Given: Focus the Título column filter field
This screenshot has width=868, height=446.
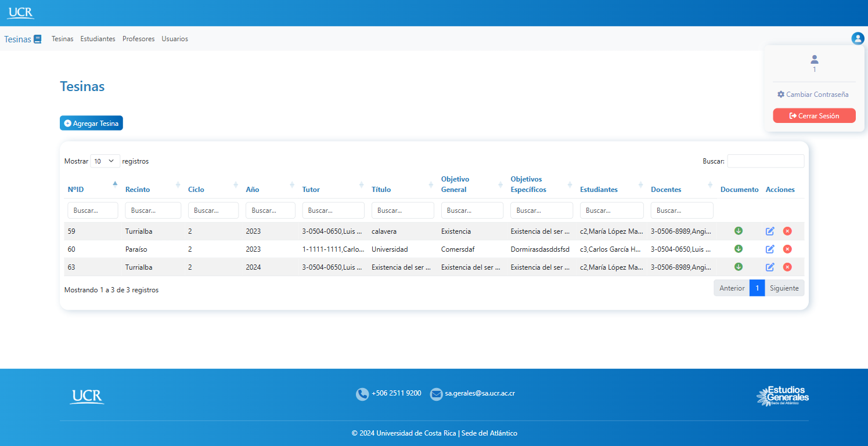Looking at the screenshot, I should (x=403, y=211).
